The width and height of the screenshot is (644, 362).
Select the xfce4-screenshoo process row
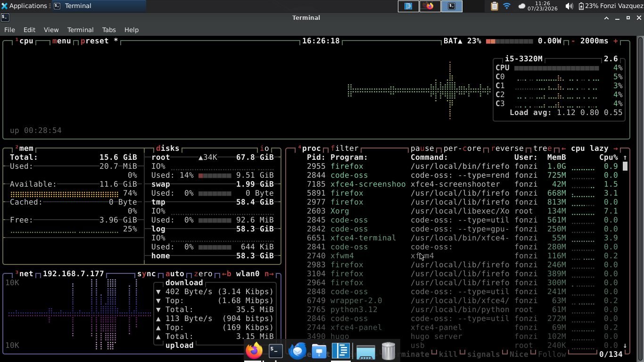(x=455, y=184)
